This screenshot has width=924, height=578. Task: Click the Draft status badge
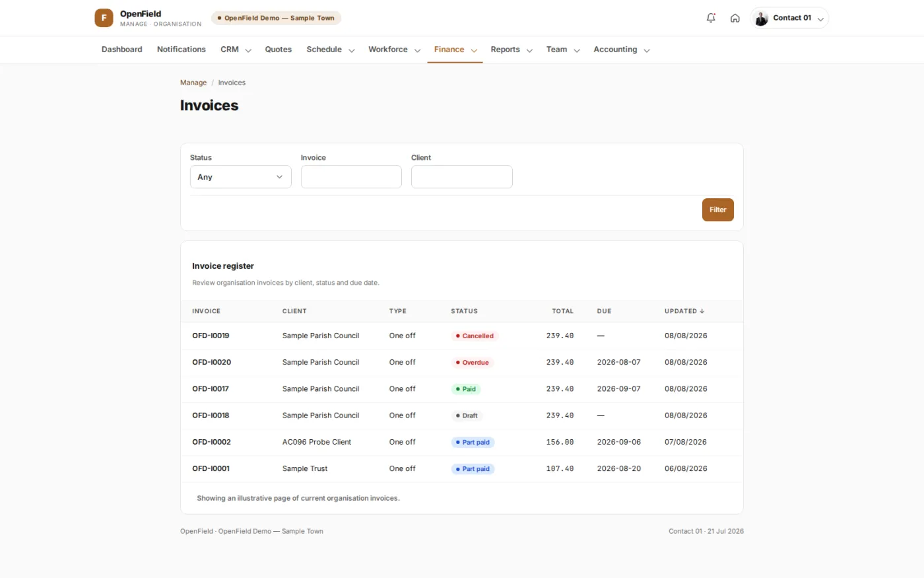coord(467,415)
